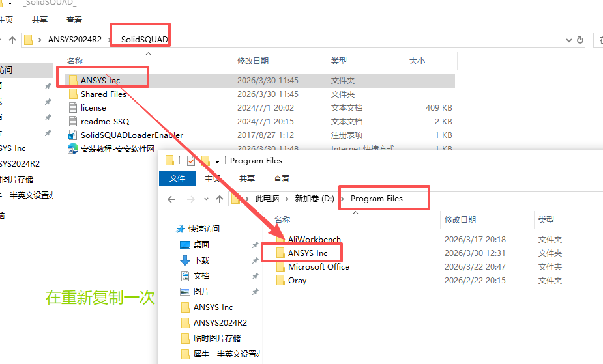Sort by 修改日期 in the Program Files window

460,219
